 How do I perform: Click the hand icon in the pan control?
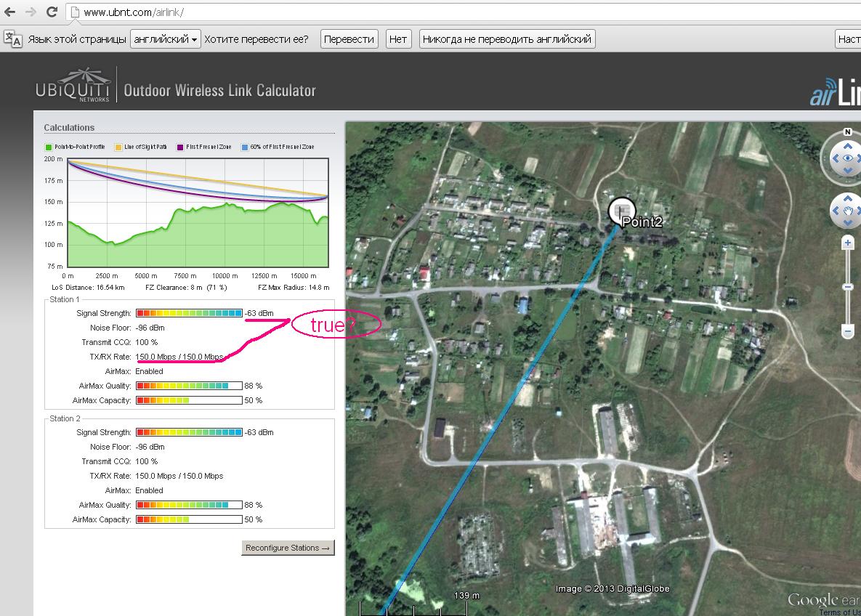point(849,211)
